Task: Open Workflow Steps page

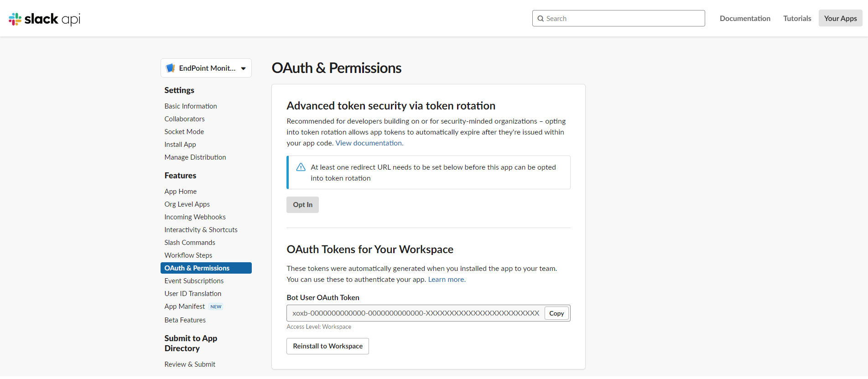Action: click(188, 255)
